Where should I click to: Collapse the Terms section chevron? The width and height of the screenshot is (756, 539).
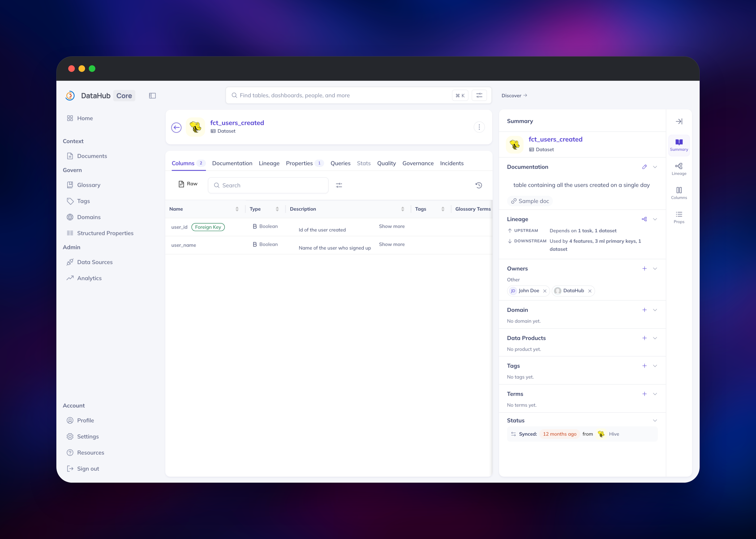[x=655, y=394]
